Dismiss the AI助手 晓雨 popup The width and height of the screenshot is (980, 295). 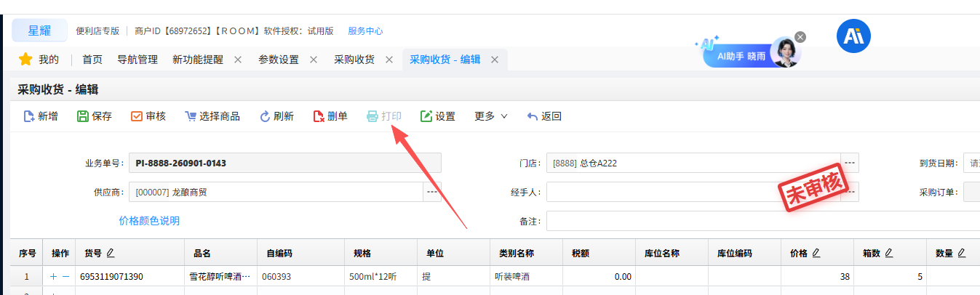coord(800,36)
